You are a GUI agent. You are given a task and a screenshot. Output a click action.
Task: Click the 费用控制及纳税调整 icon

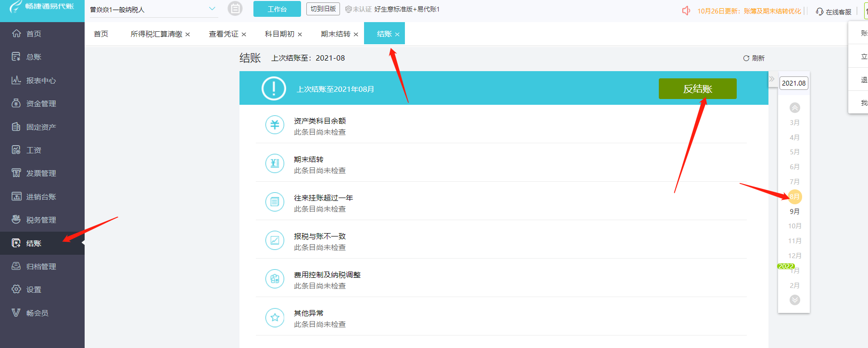[x=275, y=279]
